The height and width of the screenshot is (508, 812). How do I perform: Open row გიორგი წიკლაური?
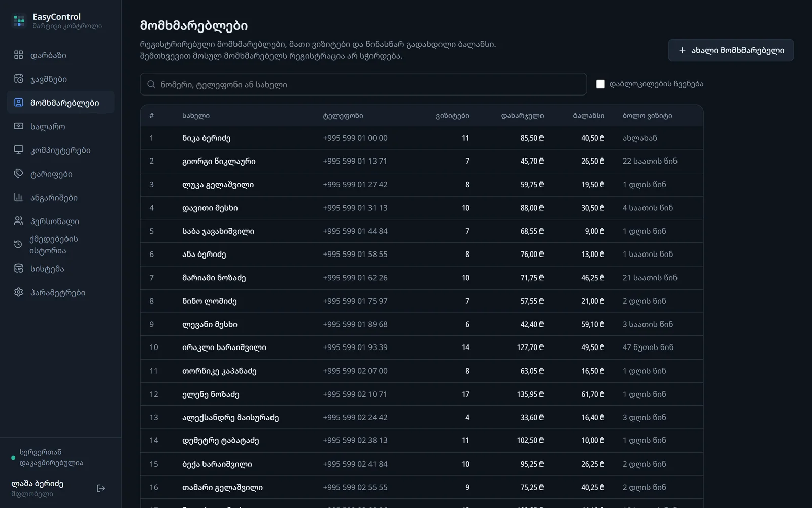[x=422, y=161]
